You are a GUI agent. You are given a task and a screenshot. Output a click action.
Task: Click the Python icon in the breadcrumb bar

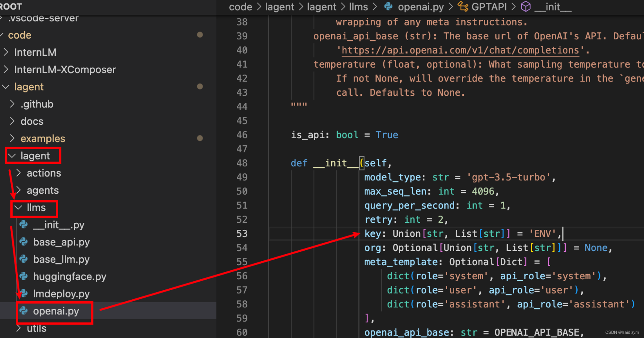pyautogui.click(x=388, y=6)
